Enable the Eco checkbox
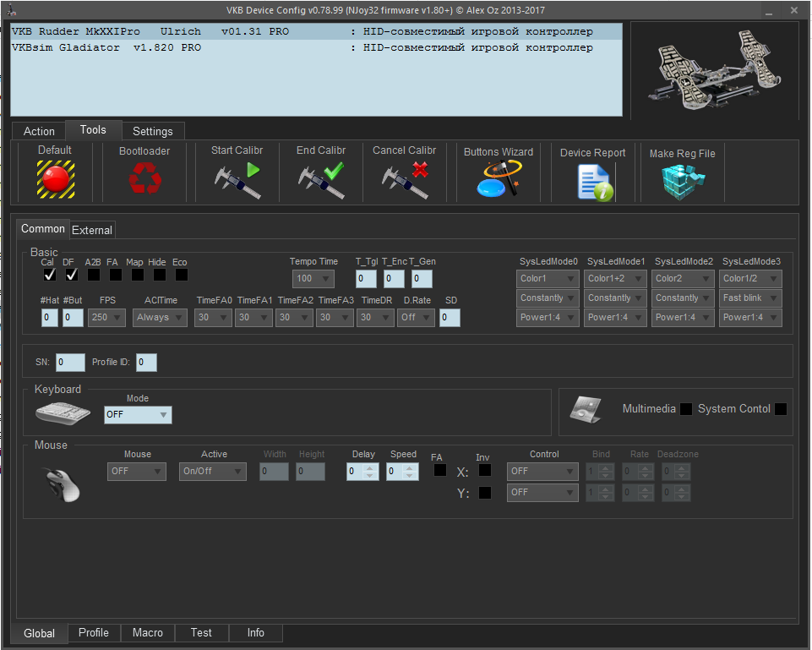 [x=182, y=275]
